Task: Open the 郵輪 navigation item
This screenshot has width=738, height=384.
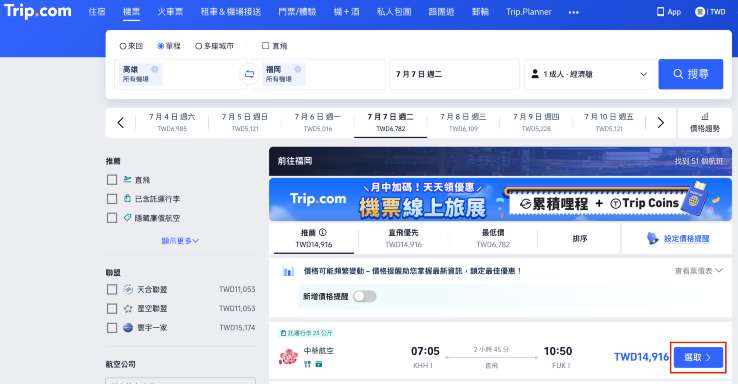Action: 480,12
